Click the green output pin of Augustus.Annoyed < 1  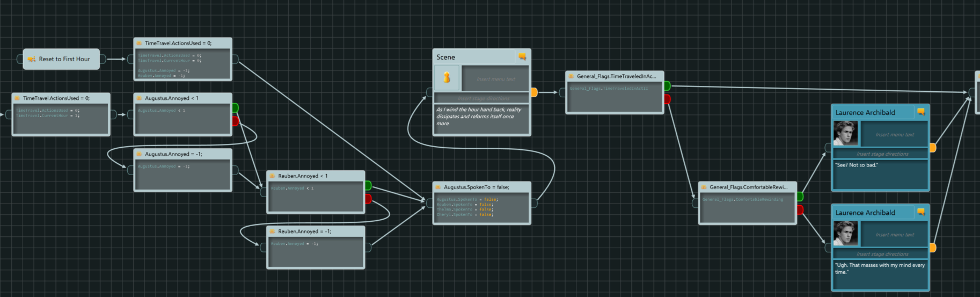[x=235, y=108]
